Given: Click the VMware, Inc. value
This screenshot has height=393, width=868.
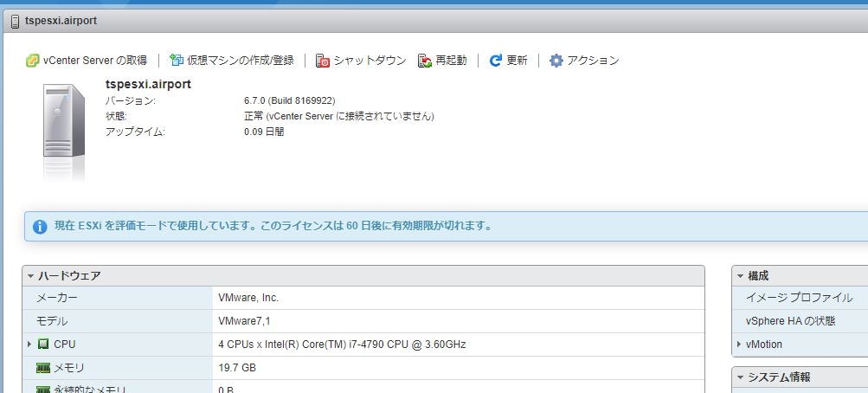Looking at the screenshot, I should click(x=248, y=298).
